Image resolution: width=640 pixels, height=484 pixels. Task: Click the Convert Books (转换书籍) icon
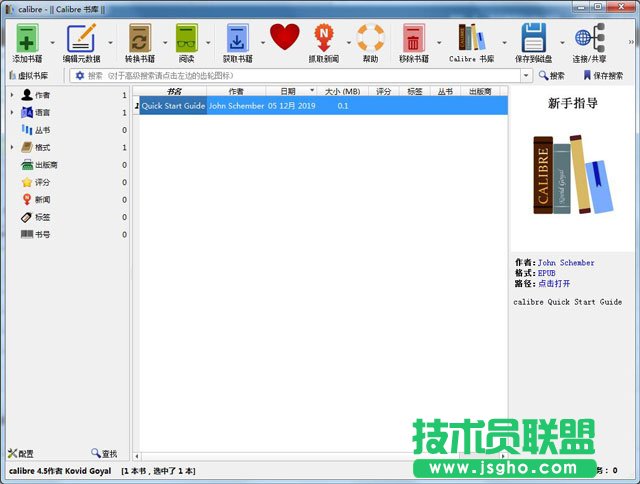pyautogui.click(x=139, y=39)
